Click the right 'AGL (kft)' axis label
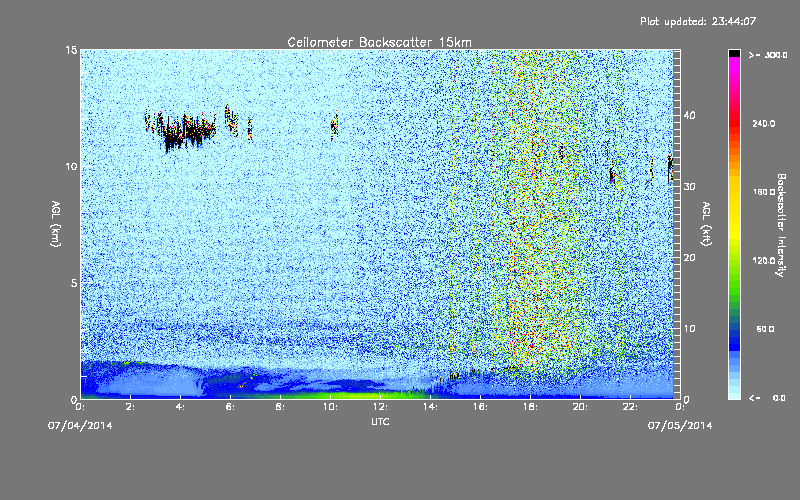 [706, 223]
